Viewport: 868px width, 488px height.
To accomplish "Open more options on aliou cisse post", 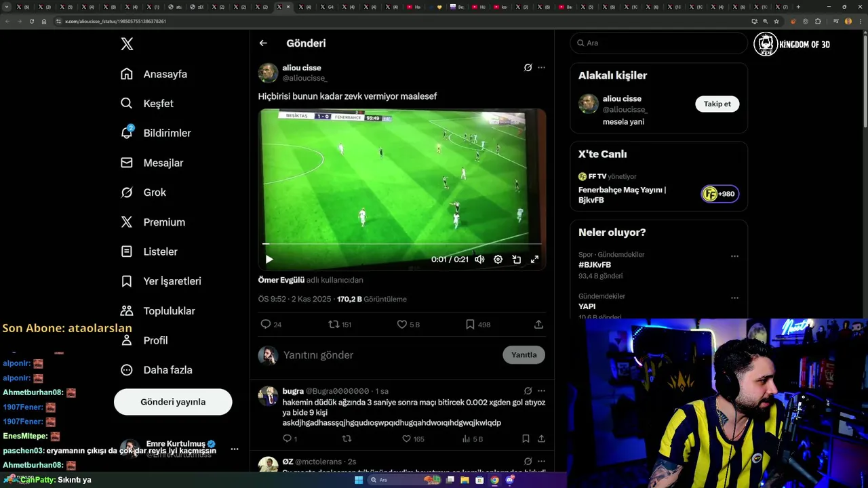I will pyautogui.click(x=541, y=68).
